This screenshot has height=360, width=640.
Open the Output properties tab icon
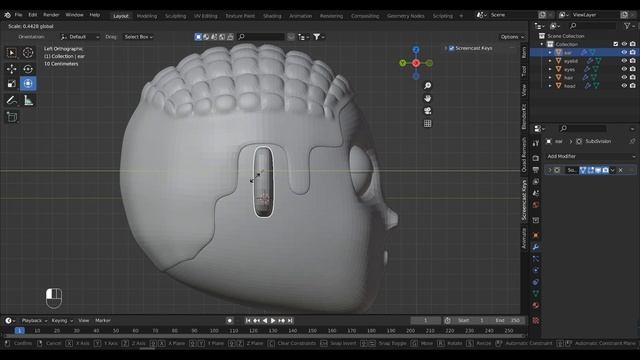coord(536,170)
